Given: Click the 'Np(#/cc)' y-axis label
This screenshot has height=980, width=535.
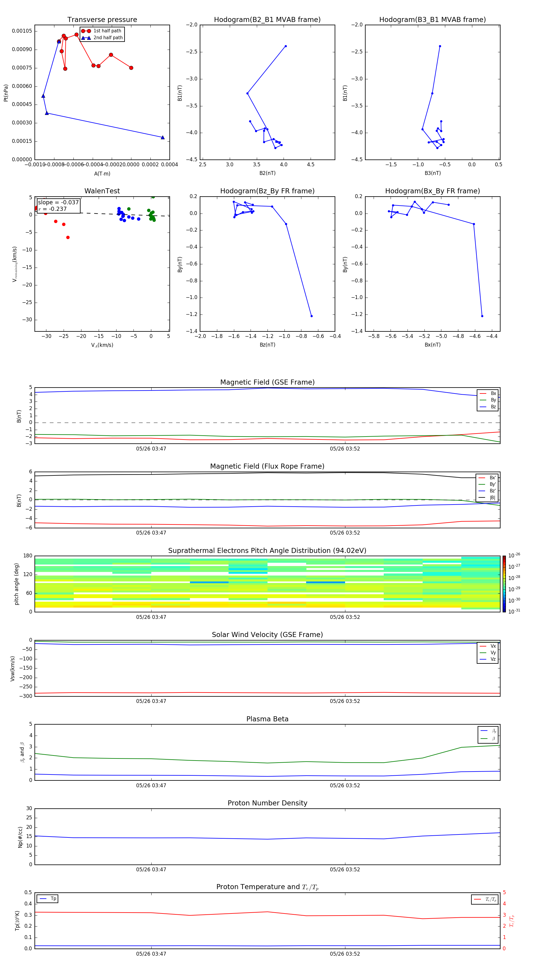Looking at the screenshot, I should pyautogui.click(x=20, y=837).
